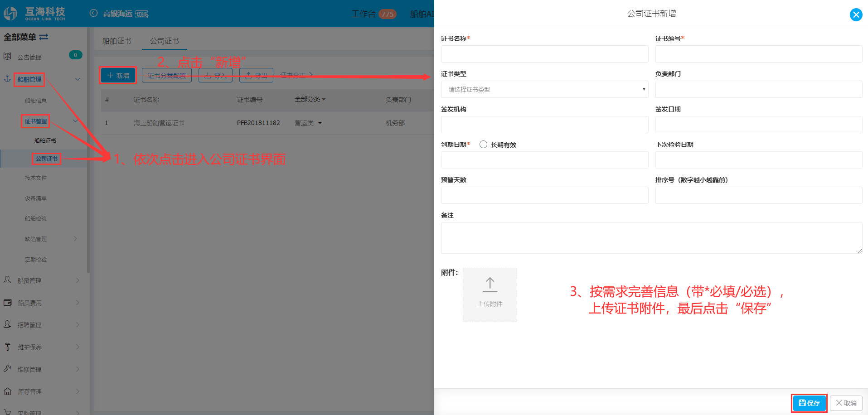This screenshot has height=415, width=868.
Task: Click the 签发日期 input field
Action: (x=758, y=125)
